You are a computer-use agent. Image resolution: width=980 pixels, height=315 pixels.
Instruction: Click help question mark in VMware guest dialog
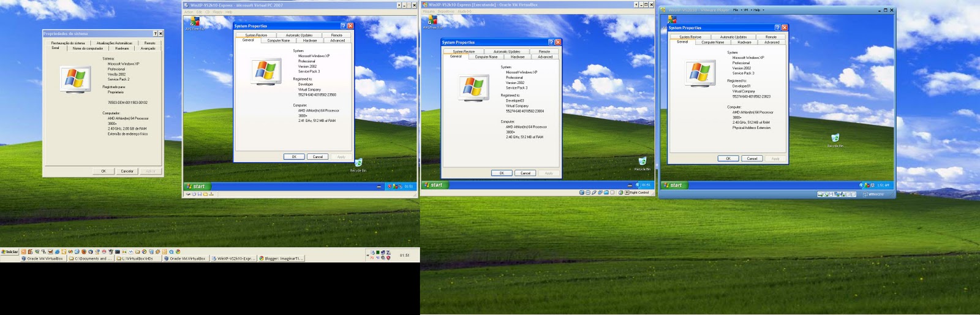pos(778,28)
